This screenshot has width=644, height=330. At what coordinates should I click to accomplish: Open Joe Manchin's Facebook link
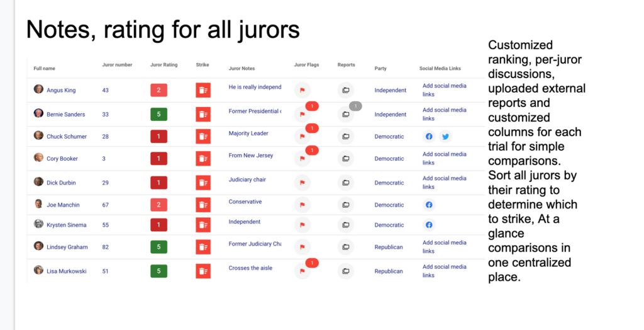pyautogui.click(x=429, y=205)
